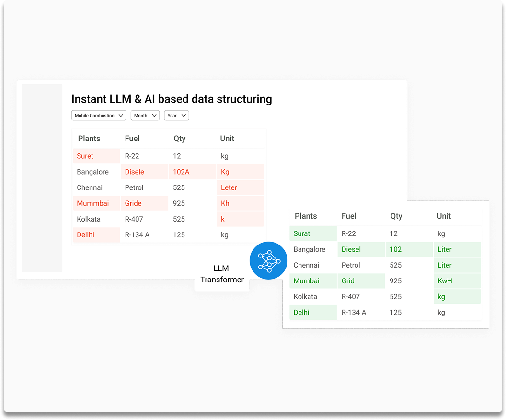Click the Plants column header in input table
The image size is (506, 420).
89,139
